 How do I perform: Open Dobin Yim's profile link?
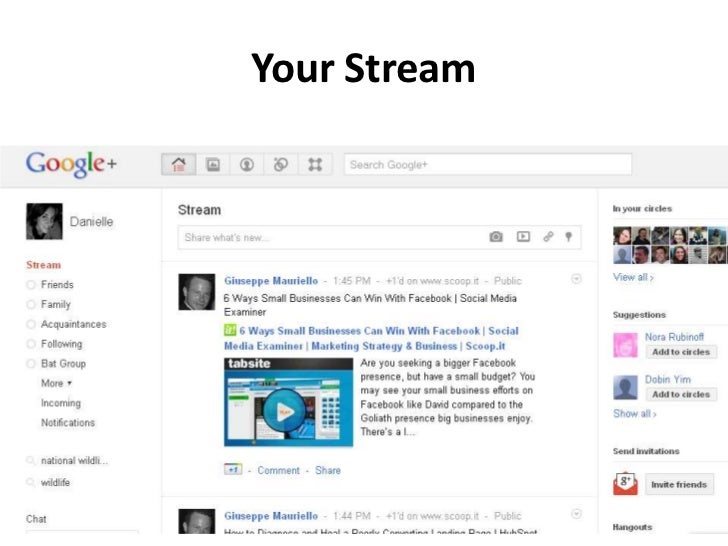pos(668,379)
